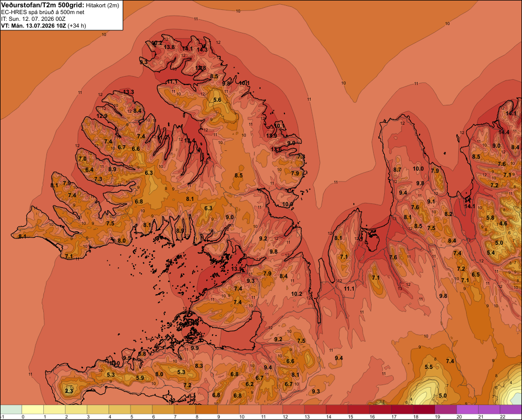The width and height of the screenshot is (522, 420).
Task: Click the "19" label on the legend scale
Action: coord(437,417)
